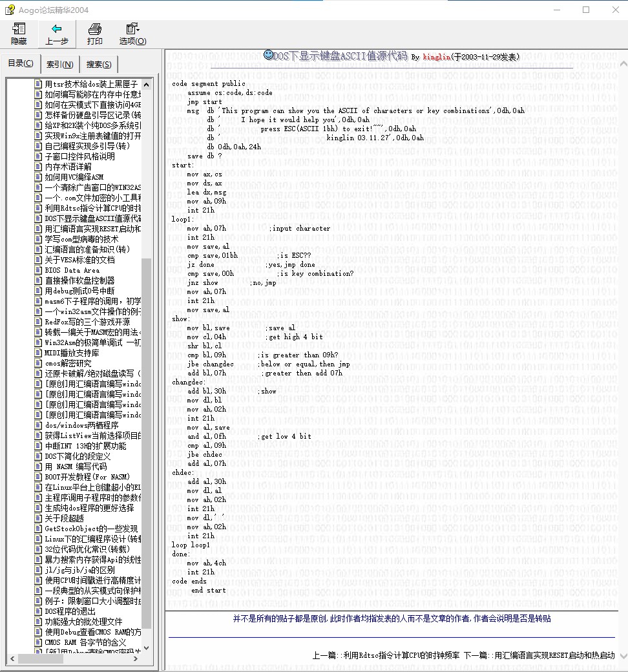Click the Aogo论坛精华2004 title bar app icon
Image resolution: width=628 pixels, height=672 pixels.
click(10, 10)
